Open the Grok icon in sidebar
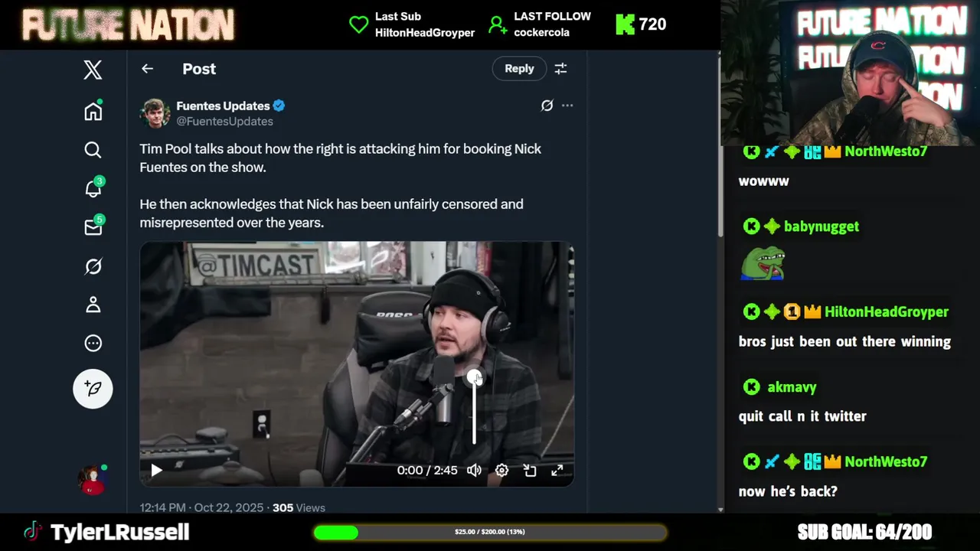Screen dimensions: 980x551 click(93, 266)
